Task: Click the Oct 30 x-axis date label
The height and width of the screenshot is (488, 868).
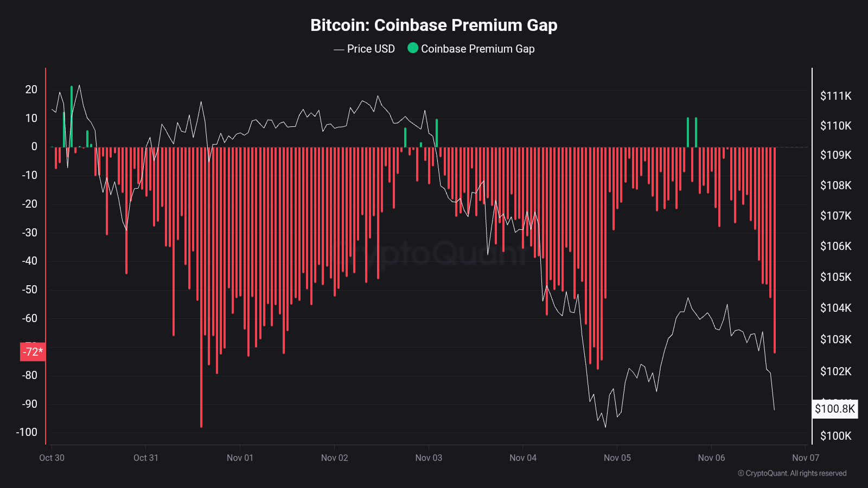Action: [52, 458]
